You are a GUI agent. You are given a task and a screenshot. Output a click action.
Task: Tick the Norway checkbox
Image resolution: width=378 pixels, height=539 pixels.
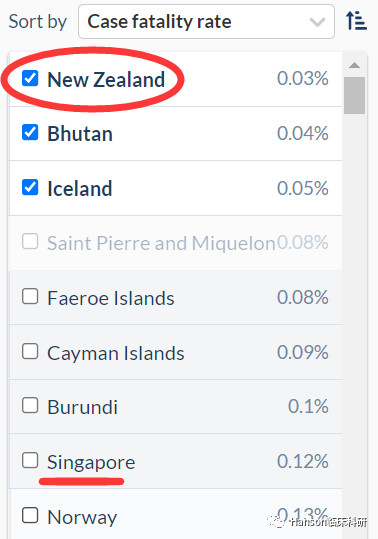pos(30,515)
